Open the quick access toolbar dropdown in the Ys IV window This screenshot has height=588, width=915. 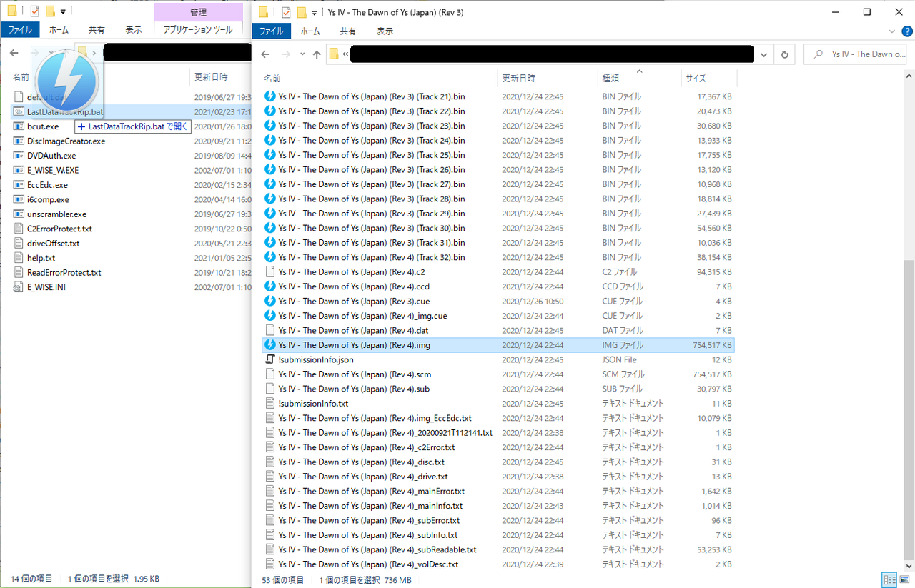point(315,12)
